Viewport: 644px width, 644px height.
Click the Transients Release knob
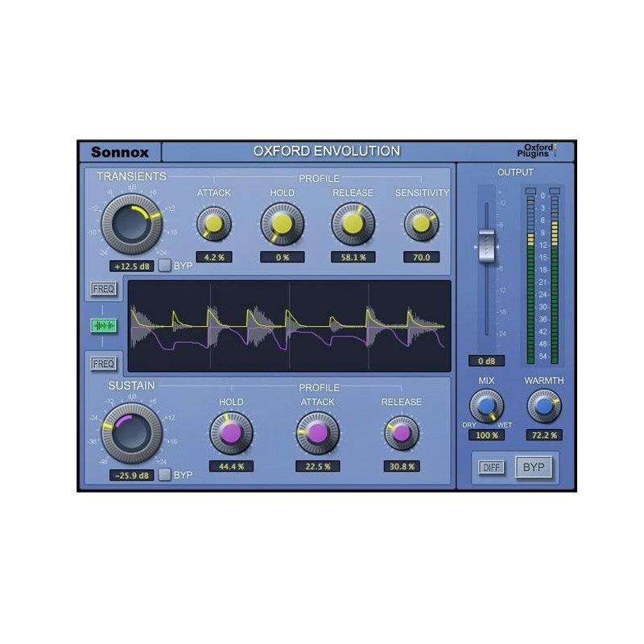353,224
